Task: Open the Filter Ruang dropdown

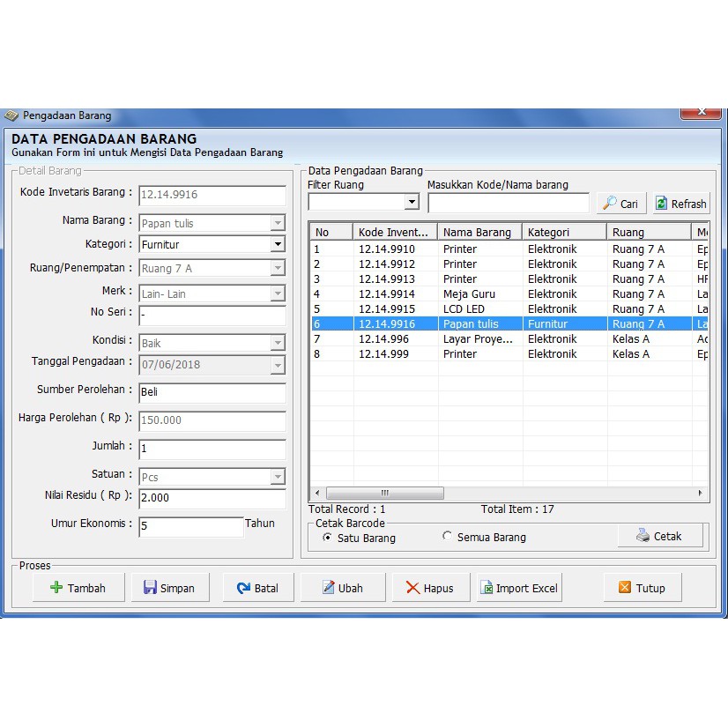Action: pos(412,202)
